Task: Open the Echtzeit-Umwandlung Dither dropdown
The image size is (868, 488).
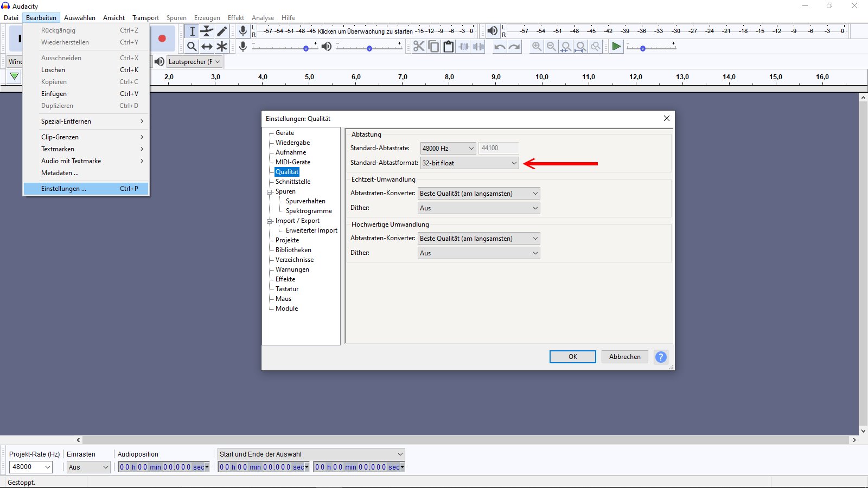Action: click(x=479, y=208)
